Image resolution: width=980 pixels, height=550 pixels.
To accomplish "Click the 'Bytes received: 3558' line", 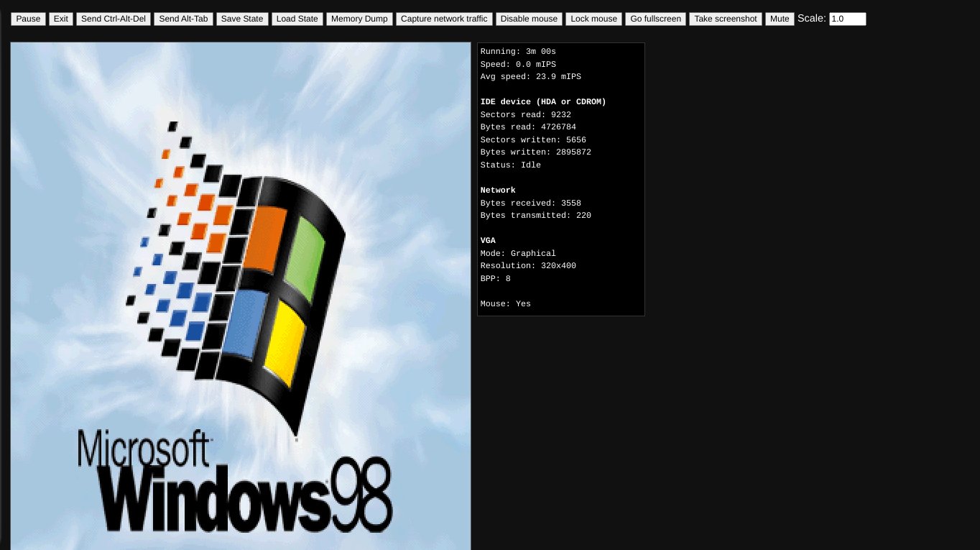I will [531, 203].
